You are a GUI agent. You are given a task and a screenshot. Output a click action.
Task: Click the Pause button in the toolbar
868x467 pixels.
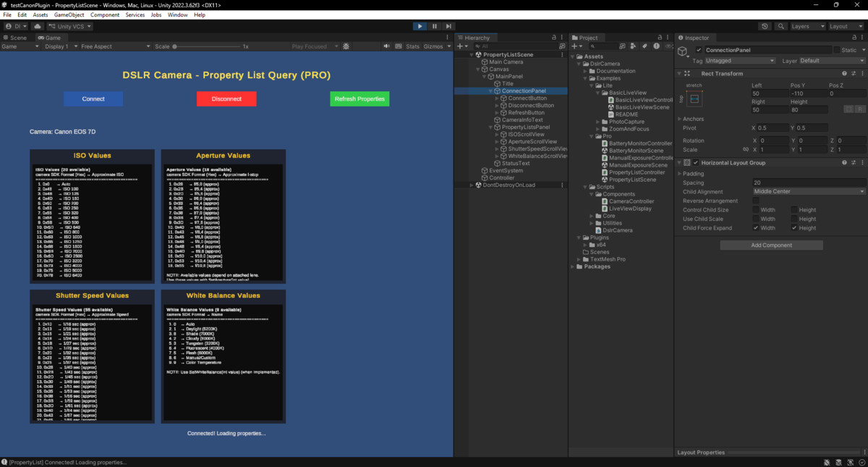[x=434, y=26]
